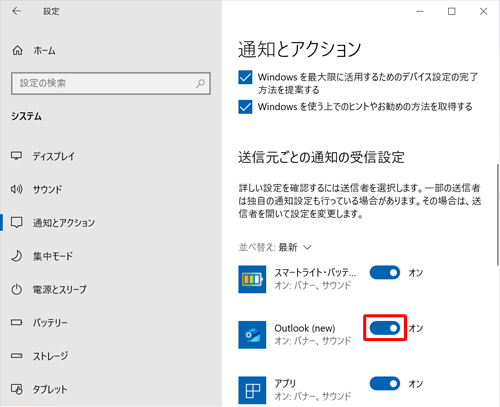Select the 通知とアクション speech bubble icon
Screen dimensions: 500x407
coord(17,222)
